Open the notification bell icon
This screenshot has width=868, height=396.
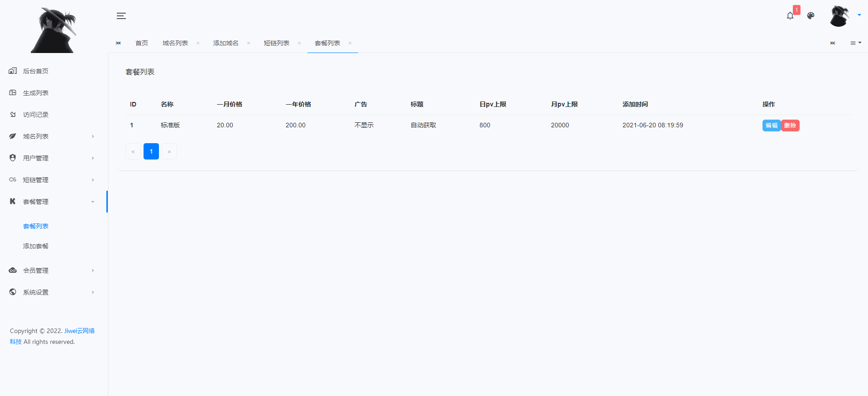tap(790, 16)
